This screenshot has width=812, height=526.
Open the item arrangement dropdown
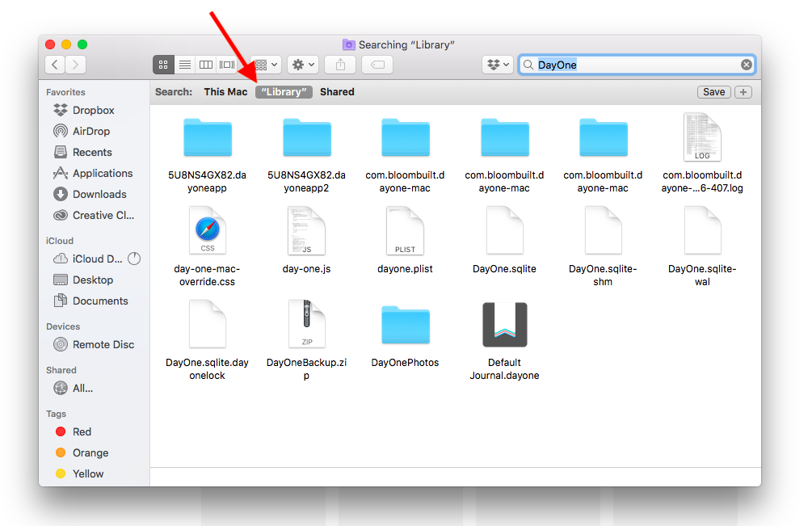coord(266,65)
